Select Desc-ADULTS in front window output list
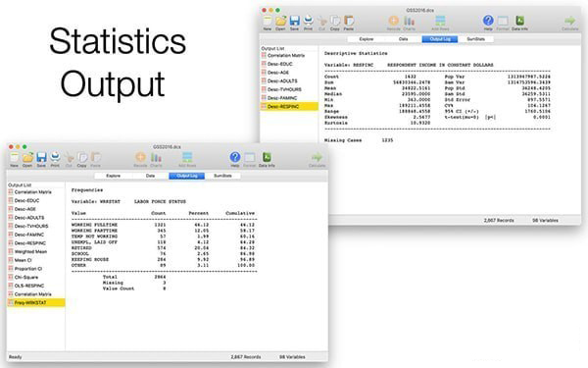The image size is (588, 368). click(36, 218)
